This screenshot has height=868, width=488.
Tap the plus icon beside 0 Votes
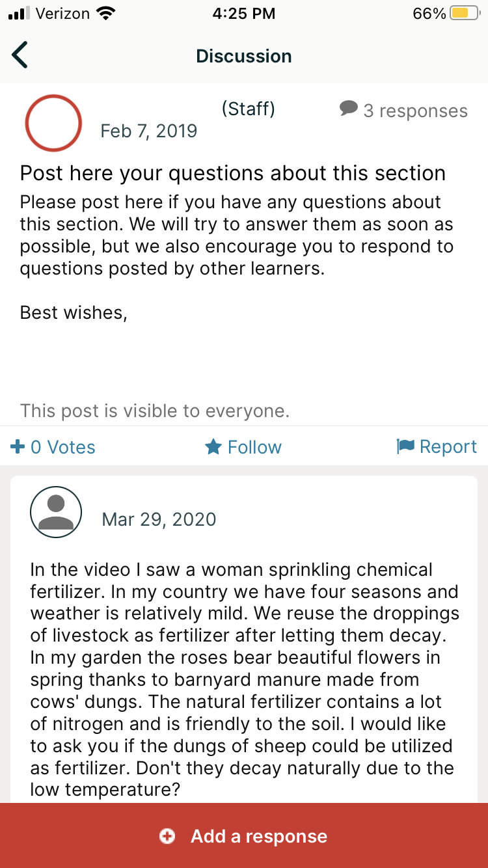click(18, 446)
